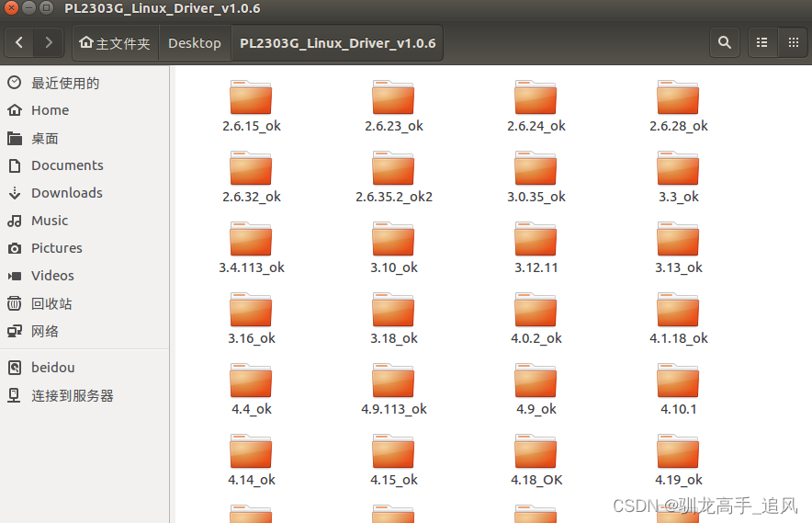Select folder icon 4.9_ok
Viewport: 812px width, 523px height.
pos(536,381)
